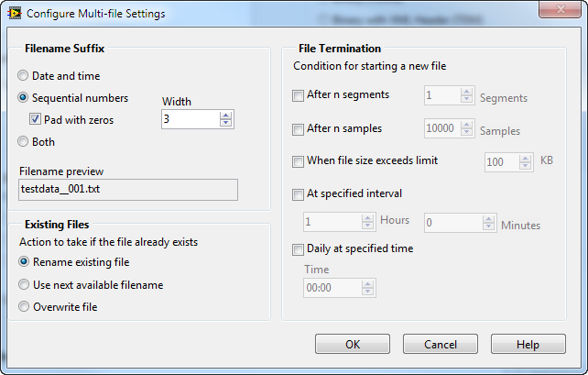Select the Overwrite file option
Viewport: 588px width, 375px height.
(24, 307)
